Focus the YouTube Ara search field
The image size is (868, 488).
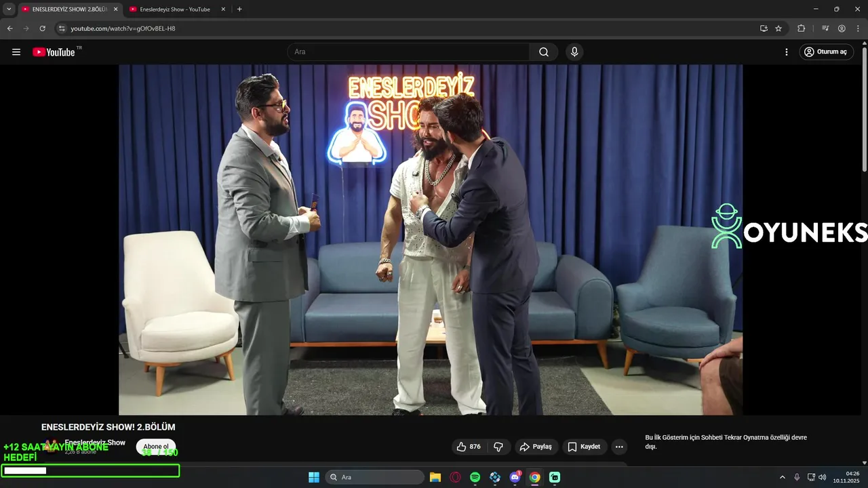[x=409, y=52]
